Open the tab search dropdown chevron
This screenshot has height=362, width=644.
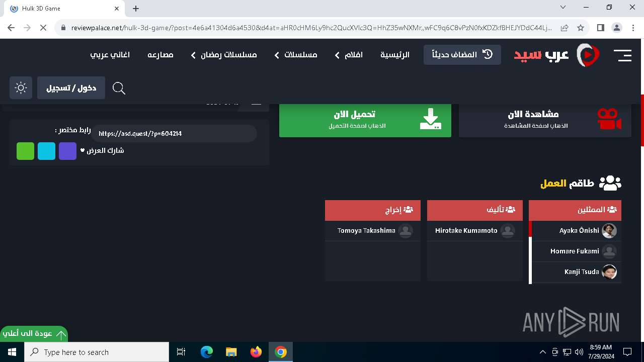point(563,8)
